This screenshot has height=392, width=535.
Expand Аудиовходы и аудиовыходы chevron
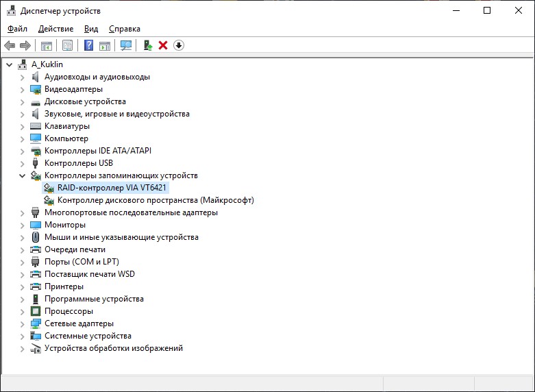tap(23, 77)
